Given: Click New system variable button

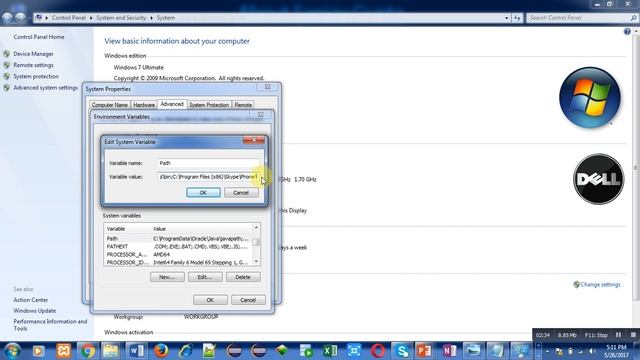Looking at the screenshot, I should [x=167, y=277].
